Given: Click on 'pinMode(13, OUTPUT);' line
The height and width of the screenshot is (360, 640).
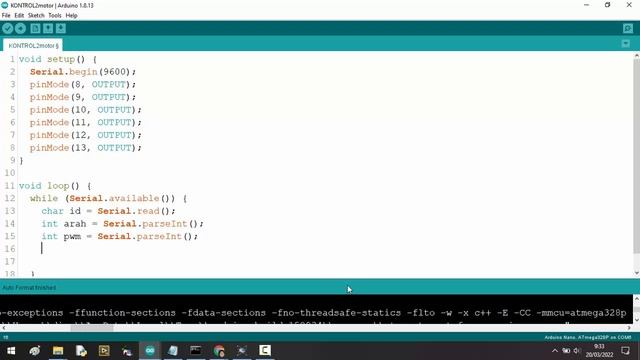Looking at the screenshot, I should [85, 148].
